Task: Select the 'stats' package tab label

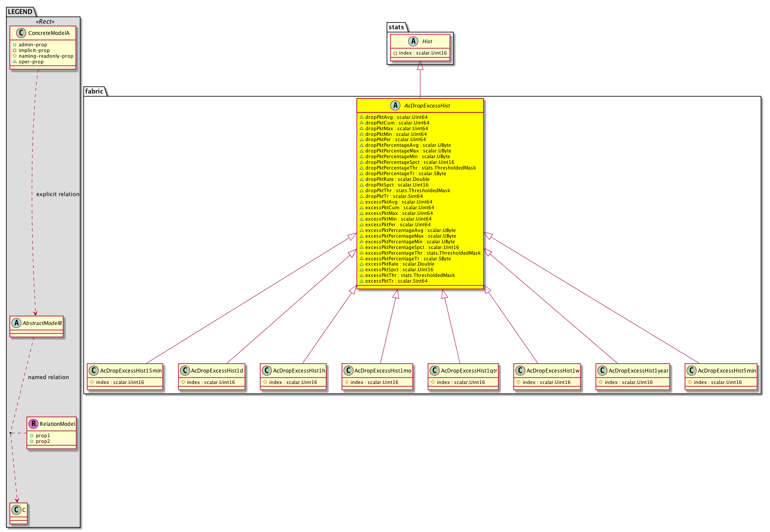Action: [396, 27]
